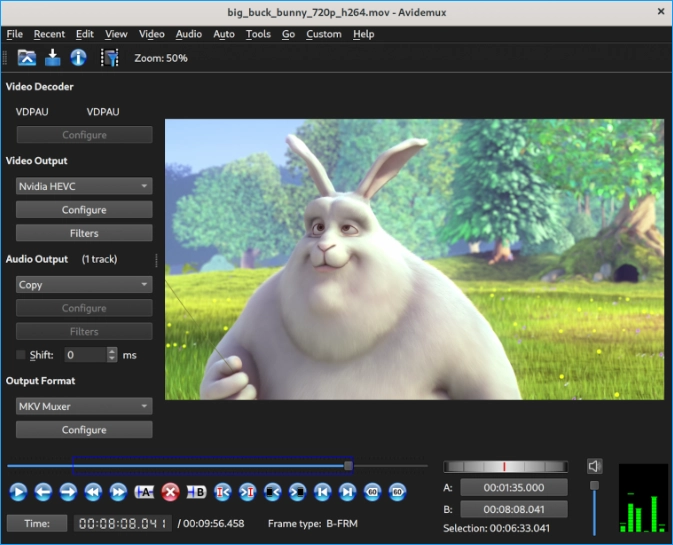Start playback with the Play button
This screenshot has height=545, width=673.
coord(18,492)
